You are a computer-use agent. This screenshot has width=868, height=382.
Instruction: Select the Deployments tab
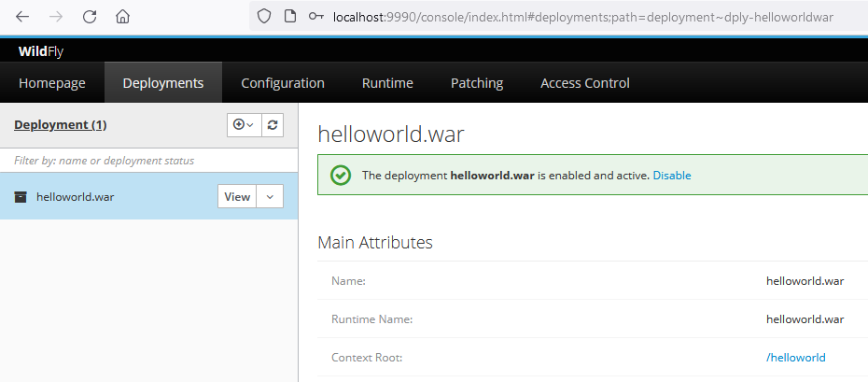tap(163, 83)
